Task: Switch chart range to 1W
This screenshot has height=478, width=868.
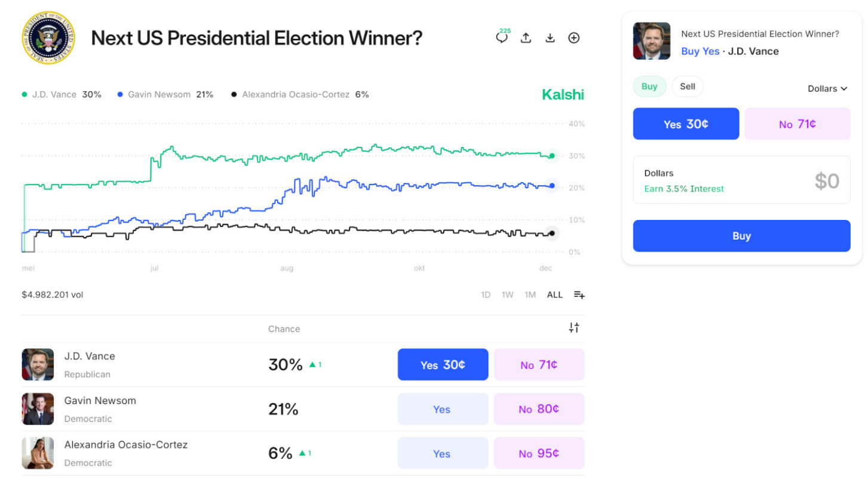Action: point(507,295)
